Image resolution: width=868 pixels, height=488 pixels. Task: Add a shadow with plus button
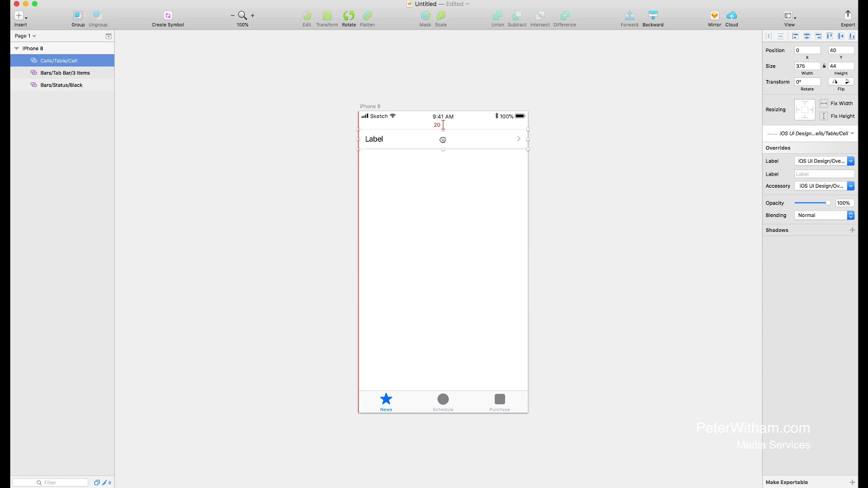point(852,230)
